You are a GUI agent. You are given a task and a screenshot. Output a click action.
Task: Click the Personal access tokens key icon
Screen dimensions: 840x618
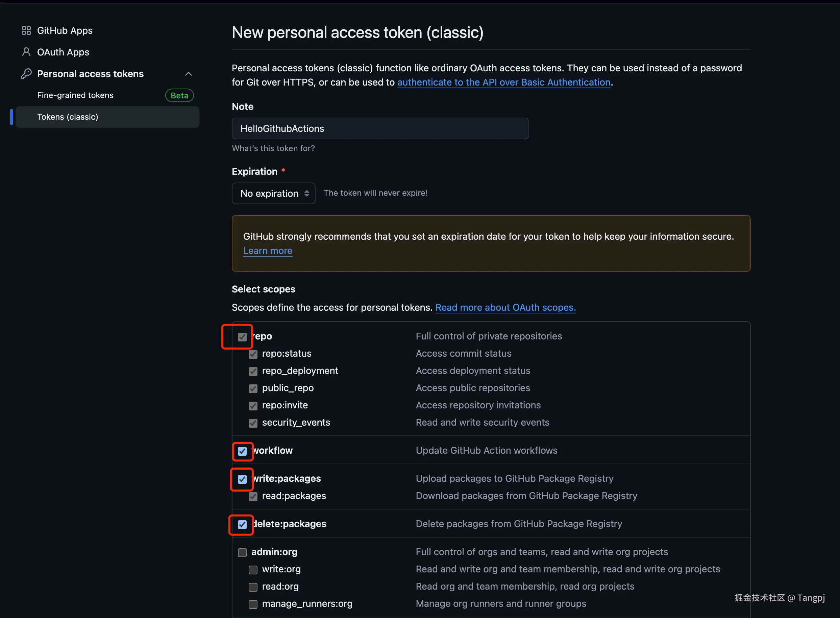26,74
